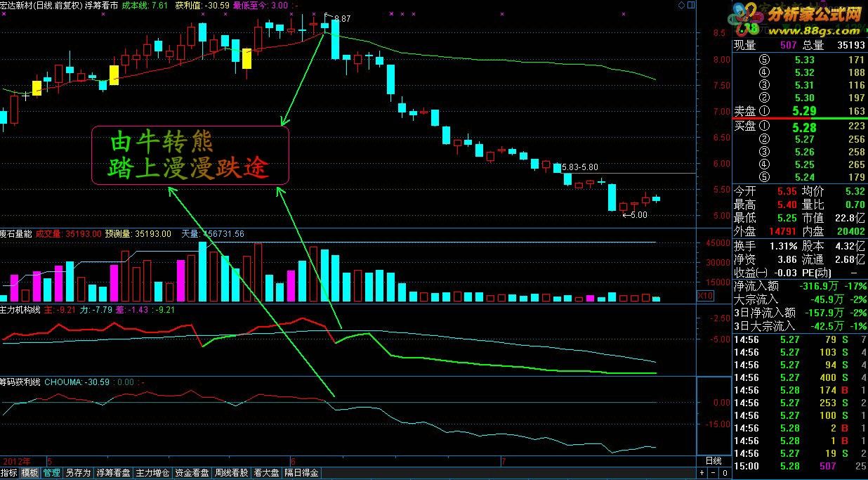Click the month 7 marker on the date axis
The height and width of the screenshot is (480, 868).
pos(504,462)
